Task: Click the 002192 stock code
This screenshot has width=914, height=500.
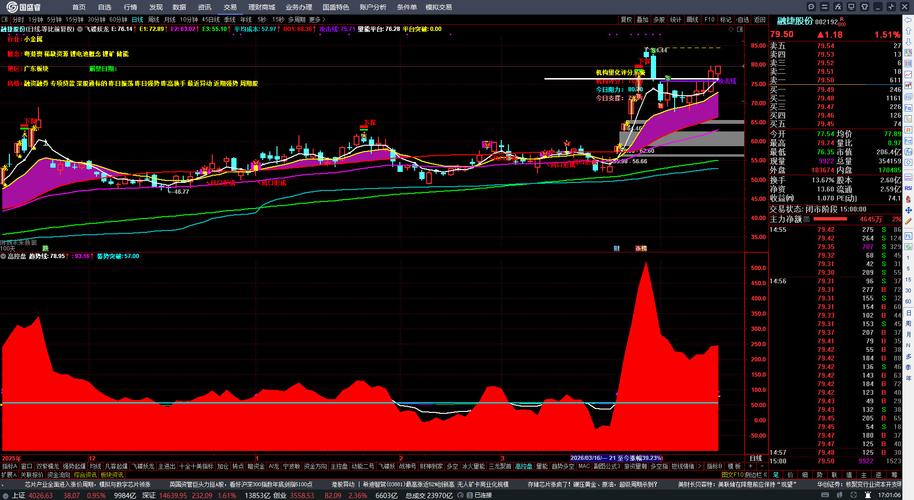Action: click(826, 22)
